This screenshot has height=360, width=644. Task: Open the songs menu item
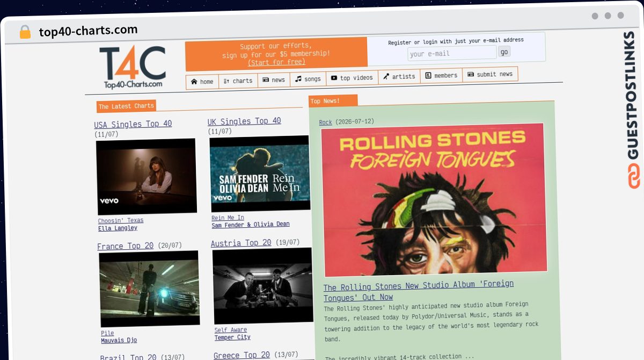pos(308,79)
